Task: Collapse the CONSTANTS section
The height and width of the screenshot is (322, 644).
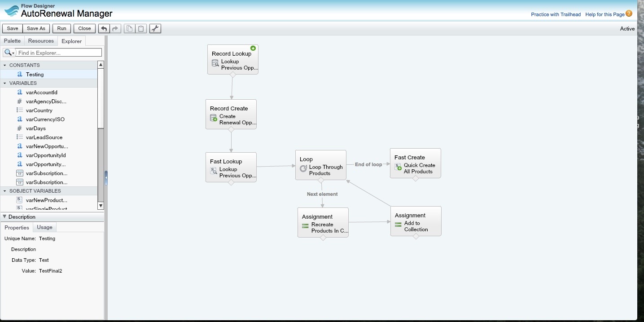Action: coord(5,65)
